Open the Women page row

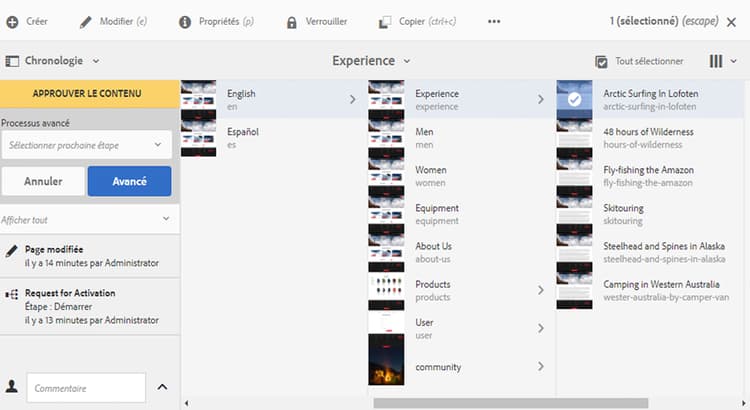[x=462, y=176]
